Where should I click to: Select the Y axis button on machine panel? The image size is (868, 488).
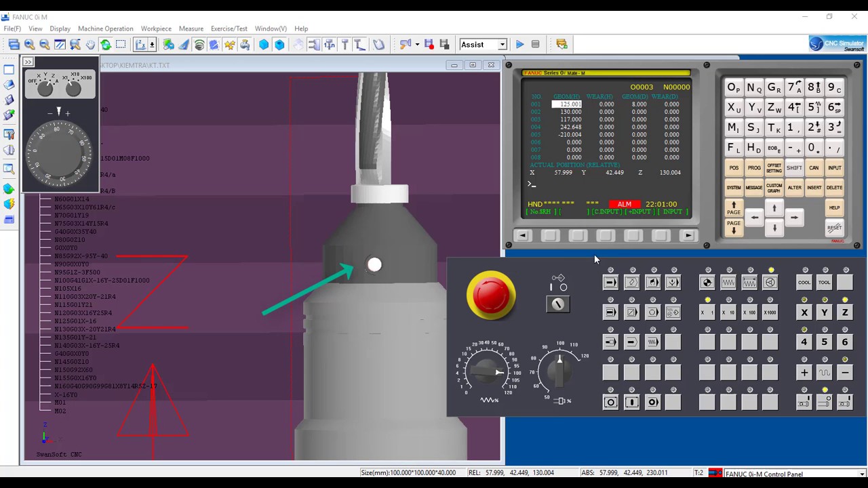point(825,312)
